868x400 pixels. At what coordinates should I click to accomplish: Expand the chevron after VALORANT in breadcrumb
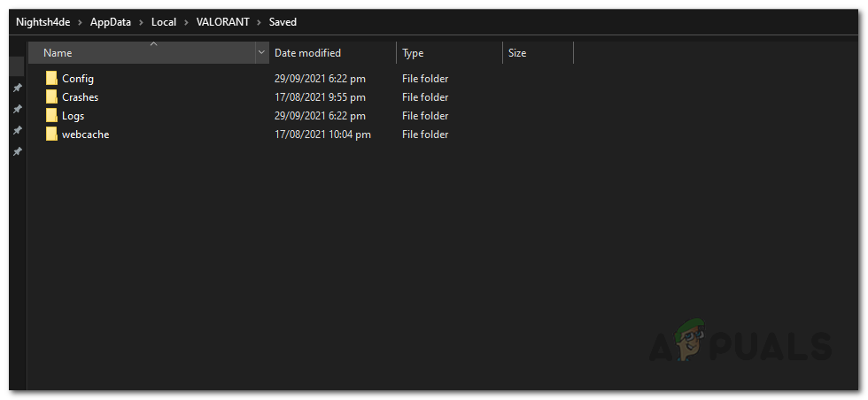point(259,21)
